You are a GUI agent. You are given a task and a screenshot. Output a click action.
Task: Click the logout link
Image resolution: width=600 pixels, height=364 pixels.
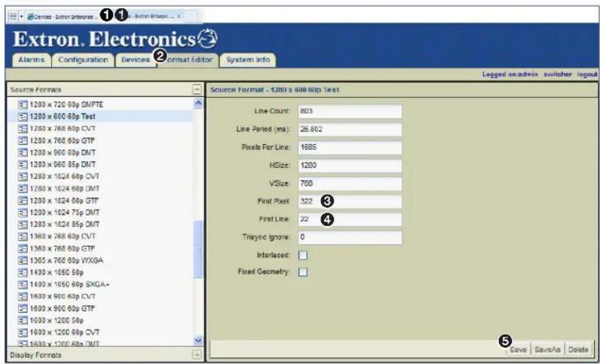pyautogui.click(x=587, y=74)
